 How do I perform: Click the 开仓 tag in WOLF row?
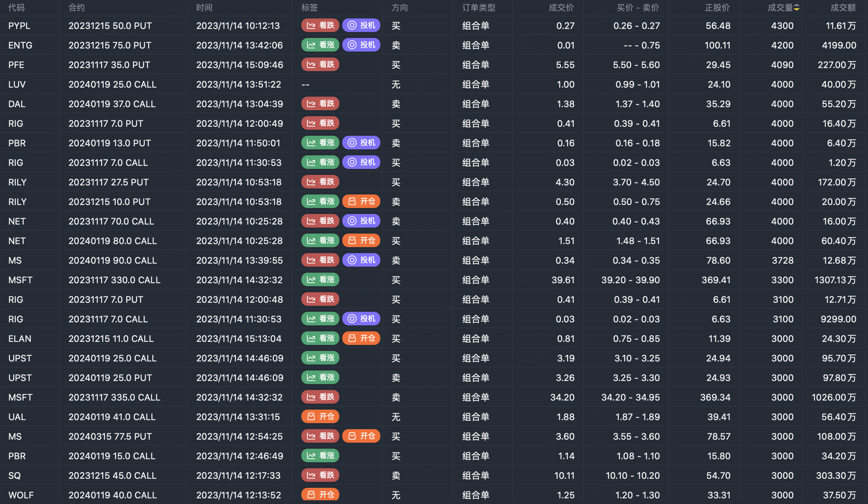click(x=320, y=495)
